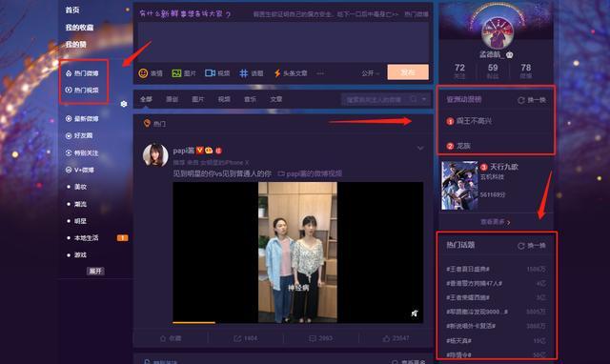Click the 热门 location-flame icon above the post
The height and width of the screenshot is (364, 610).
tap(147, 123)
